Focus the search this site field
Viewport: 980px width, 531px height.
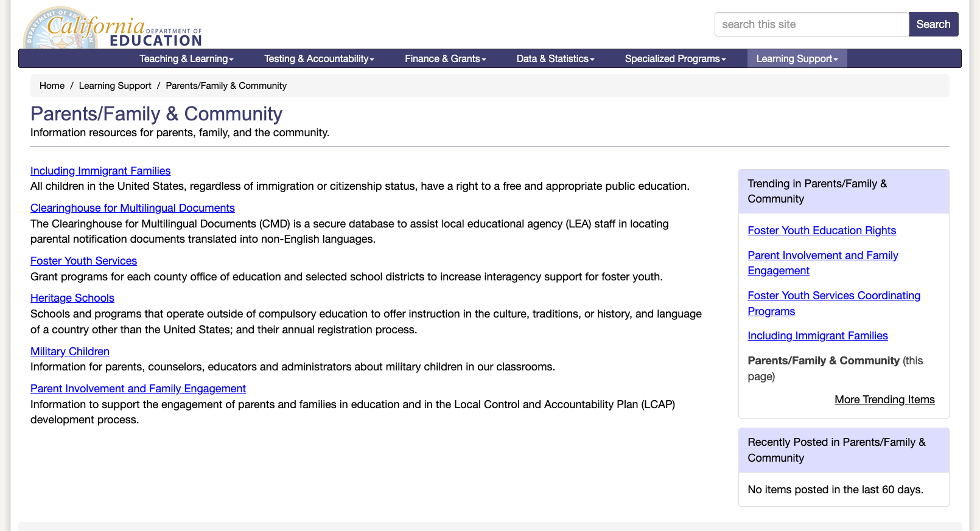[x=811, y=24]
